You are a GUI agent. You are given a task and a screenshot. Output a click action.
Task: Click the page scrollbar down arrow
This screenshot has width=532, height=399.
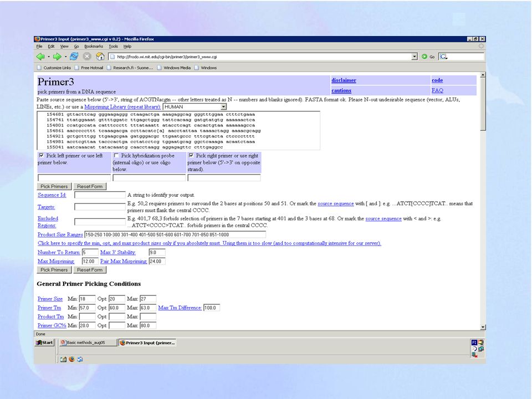point(483,327)
